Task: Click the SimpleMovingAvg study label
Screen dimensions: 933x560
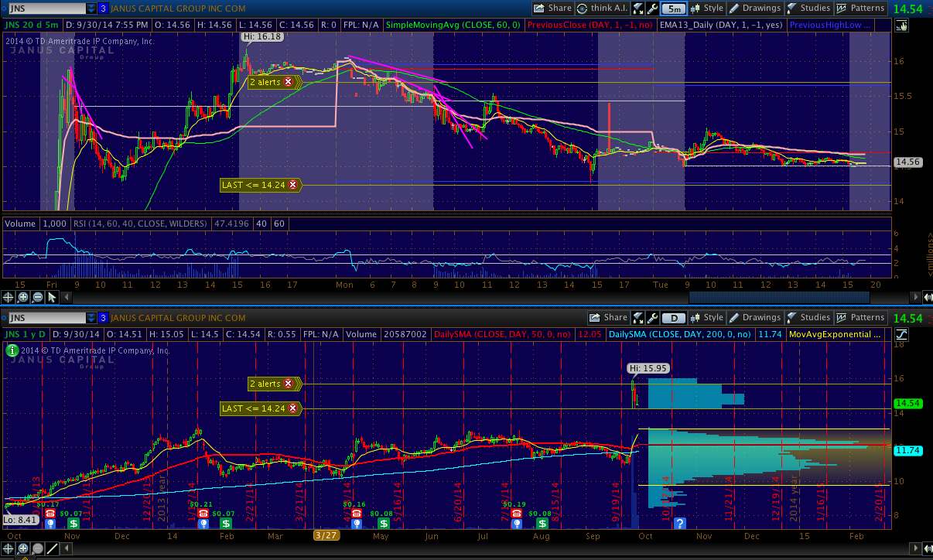Action: [x=453, y=25]
